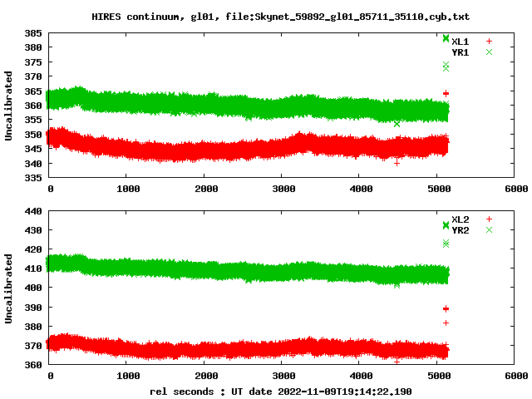
Task: Click the red plus marker beside XL1 legend
Action: (489, 42)
